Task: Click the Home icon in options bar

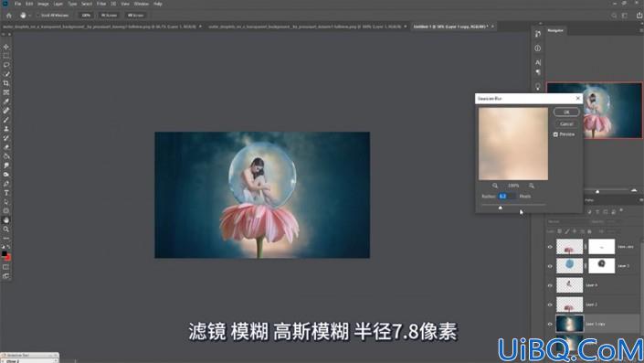Action: pyautogui.click(x=8, y=16)
